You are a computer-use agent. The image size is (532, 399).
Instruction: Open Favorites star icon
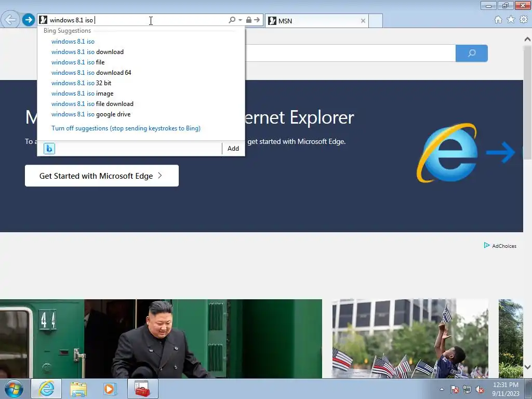click(x=511, y=20)
